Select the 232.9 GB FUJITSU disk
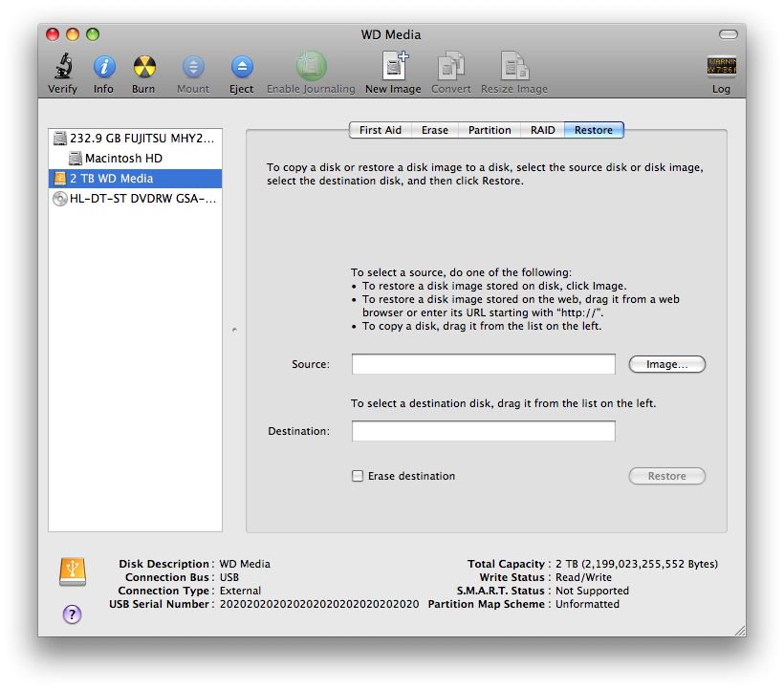The width and height of the screenshot is (784, 689). (x=135, y=138)
